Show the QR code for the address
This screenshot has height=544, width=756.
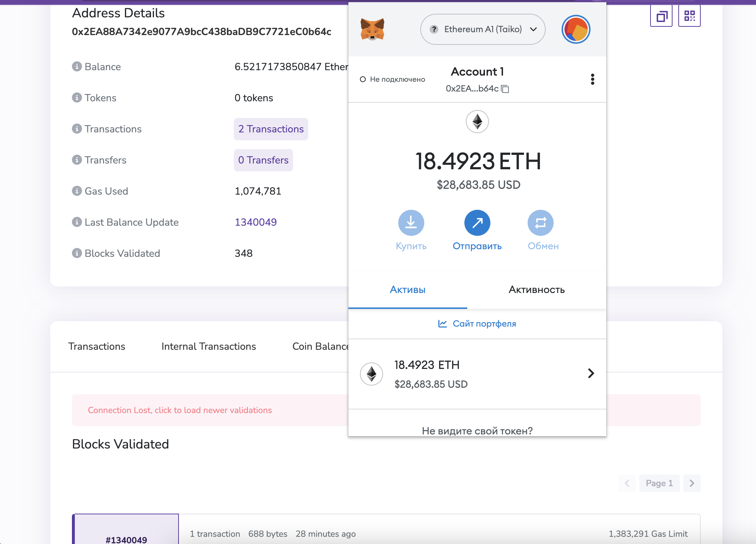tap(689, 16)
